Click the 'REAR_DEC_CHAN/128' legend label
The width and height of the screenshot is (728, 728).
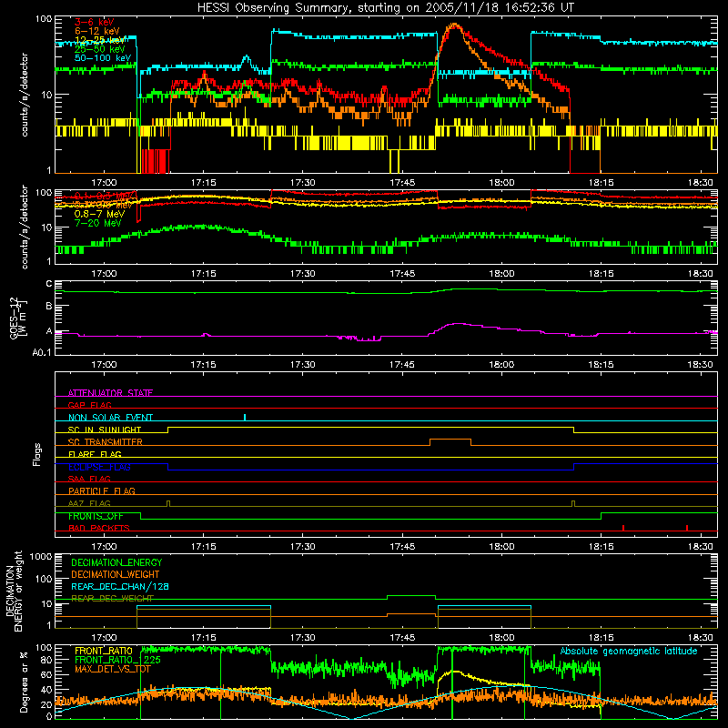pyautogui.click(x=120, y=586)
